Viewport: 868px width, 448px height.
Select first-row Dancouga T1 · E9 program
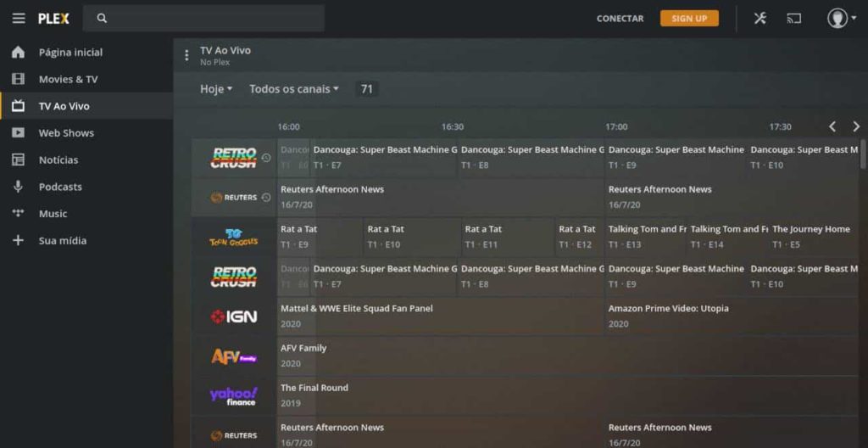[x=676, y=158]
